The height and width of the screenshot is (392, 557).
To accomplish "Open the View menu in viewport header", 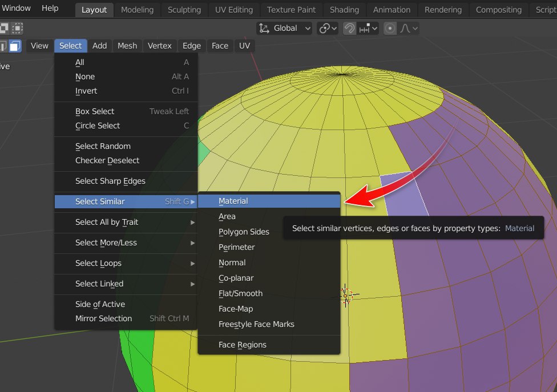I will click(39, 46).
